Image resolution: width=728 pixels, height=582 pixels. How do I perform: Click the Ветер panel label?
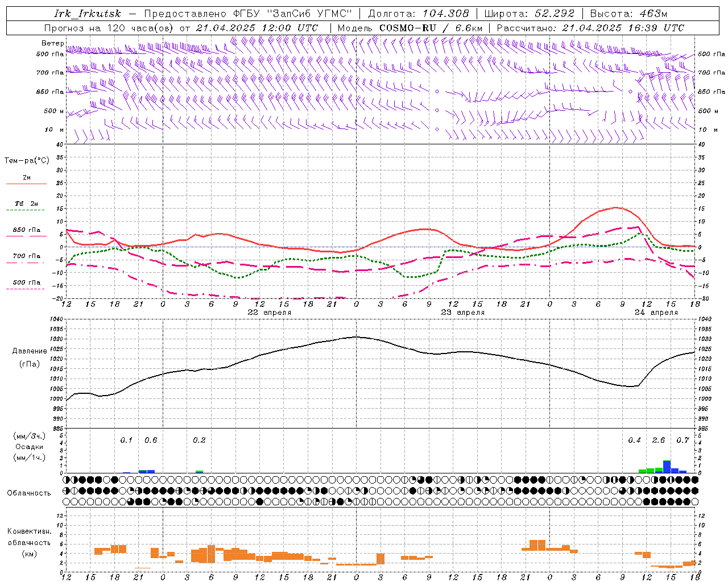(52, 43)
